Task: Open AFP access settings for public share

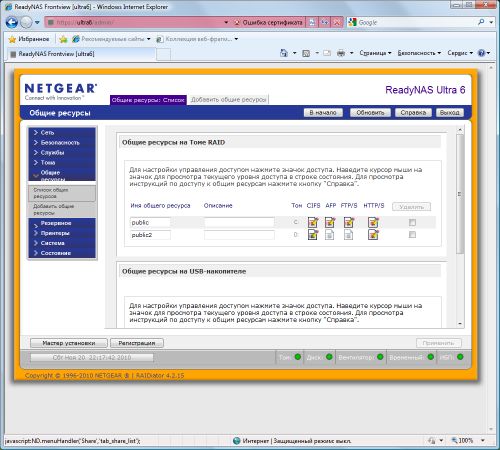Action: [330, 222]
